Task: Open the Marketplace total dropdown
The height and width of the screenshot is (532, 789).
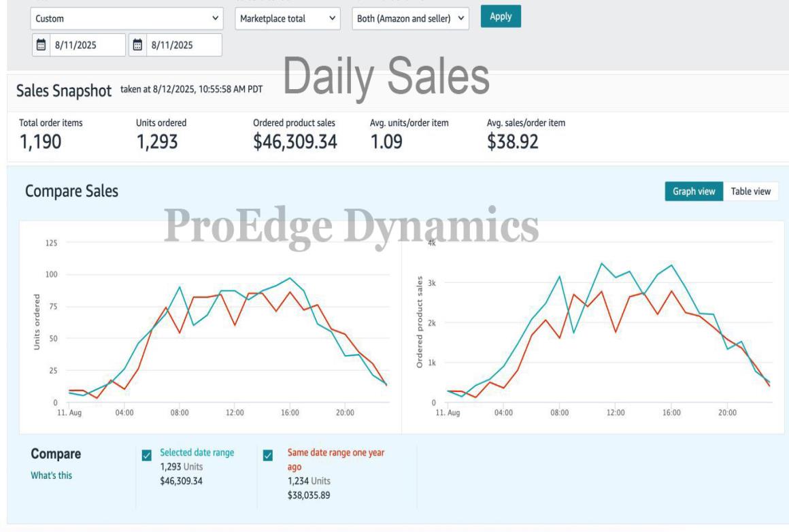Action: (288, 18)
